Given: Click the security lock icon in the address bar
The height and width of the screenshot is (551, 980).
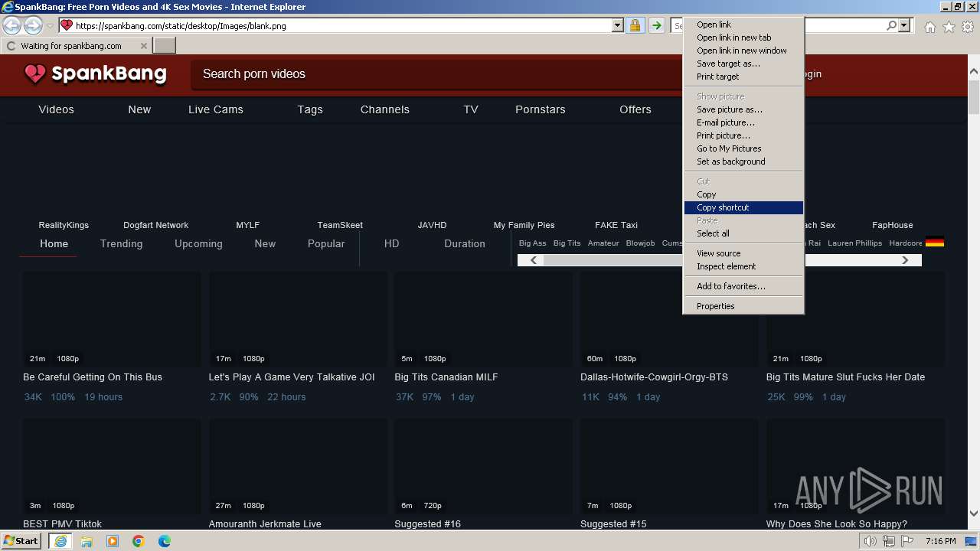Looking at the screenshot, I should pos(635,25).
